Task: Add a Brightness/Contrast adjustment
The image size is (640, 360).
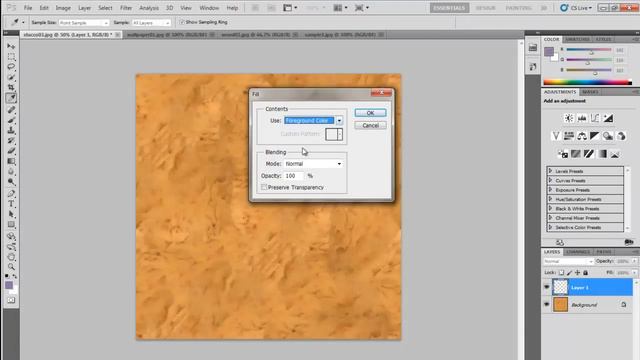Action: (569, 118)
